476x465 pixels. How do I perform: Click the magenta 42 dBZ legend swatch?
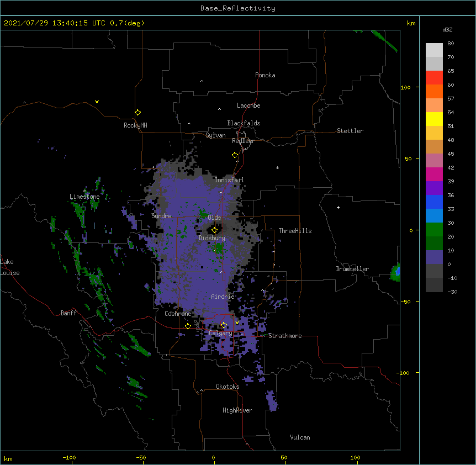tap(434, 174)
